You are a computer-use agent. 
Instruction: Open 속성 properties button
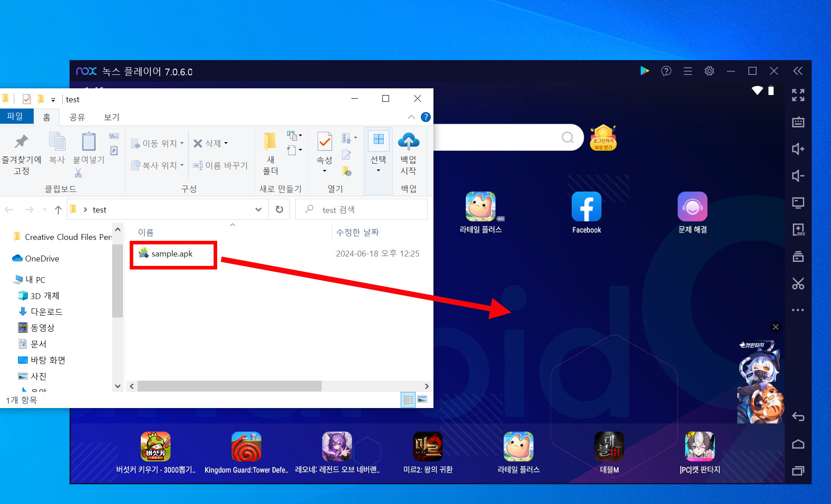coord(324,152)
